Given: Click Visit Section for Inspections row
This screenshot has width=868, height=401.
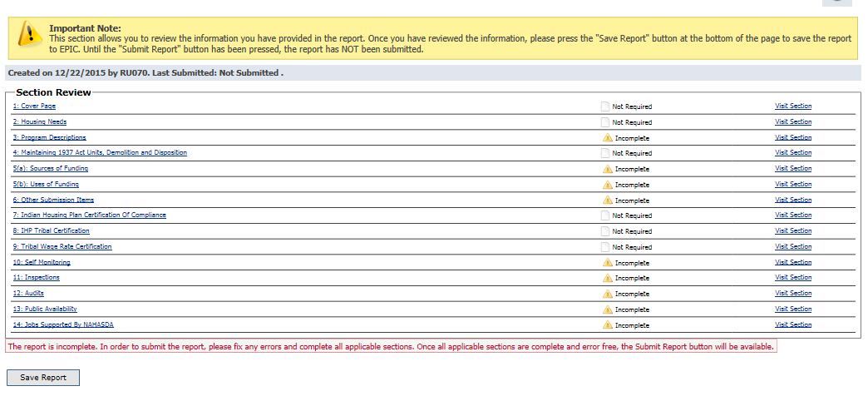Looking at the screenshot, I should [x=793, y=277].
